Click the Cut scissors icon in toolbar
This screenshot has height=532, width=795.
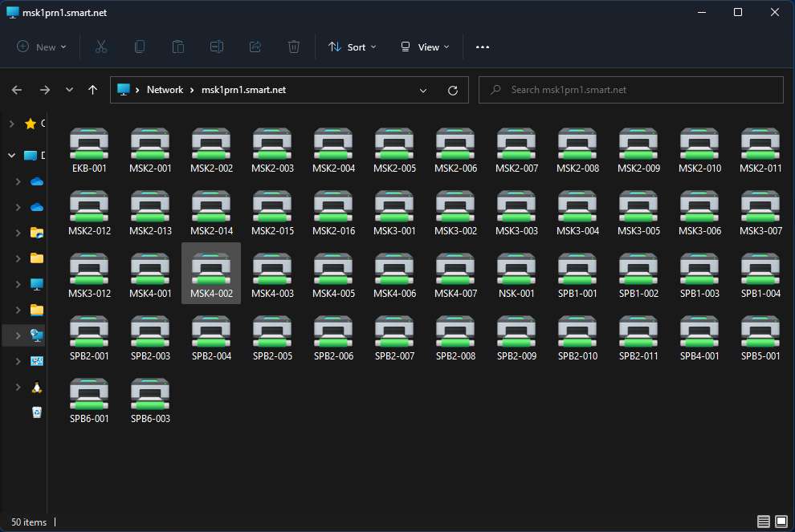coord(101,47)
